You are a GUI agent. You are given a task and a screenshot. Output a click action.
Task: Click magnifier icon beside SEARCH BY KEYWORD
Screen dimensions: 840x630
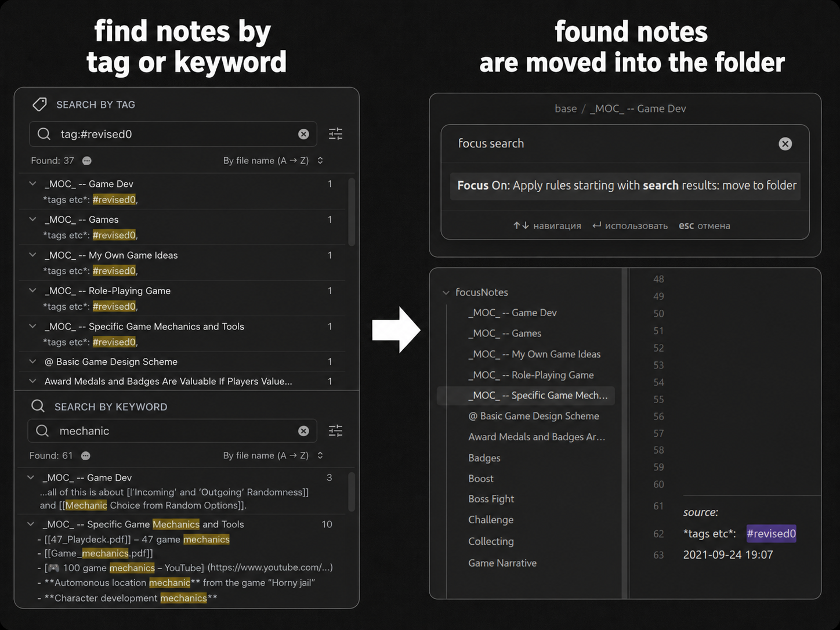click(x=38, y=406)
